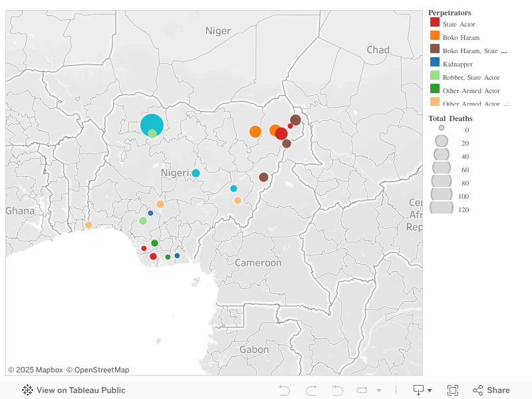Open the dropdown next to the Replay control

pyautogui.click(x=379, y=390)
